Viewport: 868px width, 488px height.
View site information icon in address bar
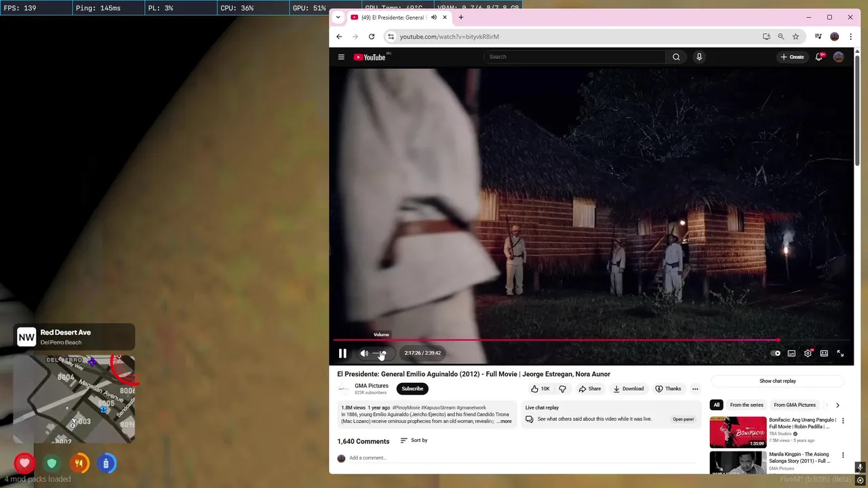pyautogui.click(x=391, y=37)
